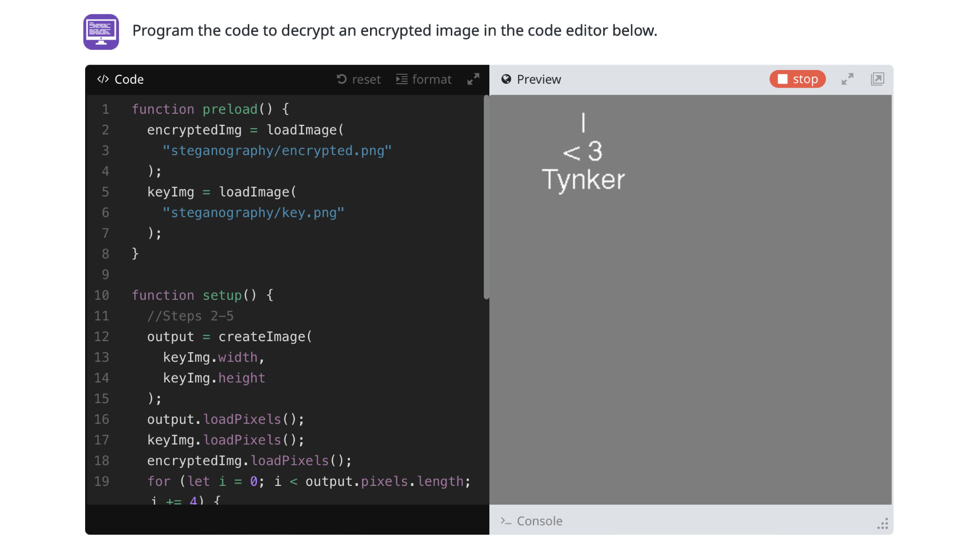Click the globe icon next to Preview
This screenshot has width=980, height=548.
pos(506,79)
